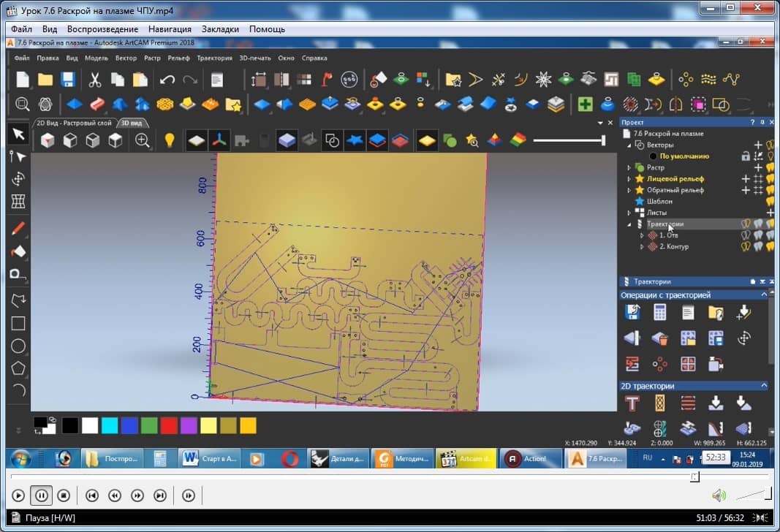This screenshot has width=780, height=532.
Task: Toggle lock on По умолчанию vector layer
Action: tap(746, 156)
